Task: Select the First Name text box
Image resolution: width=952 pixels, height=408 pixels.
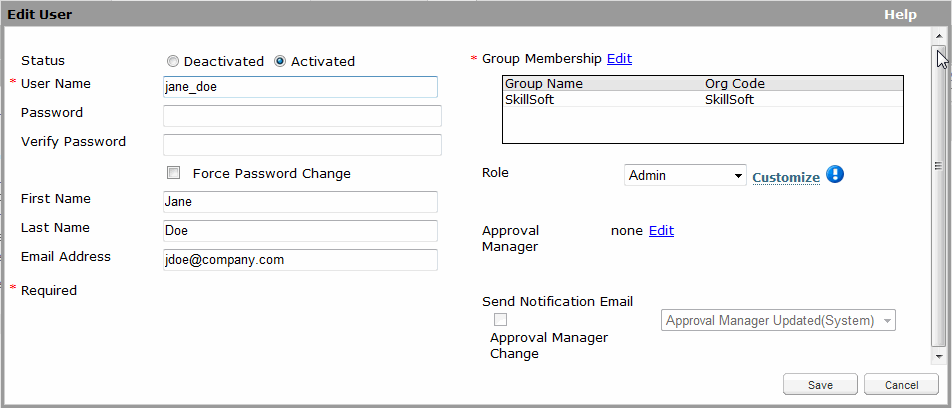Action: coord(300,202)
